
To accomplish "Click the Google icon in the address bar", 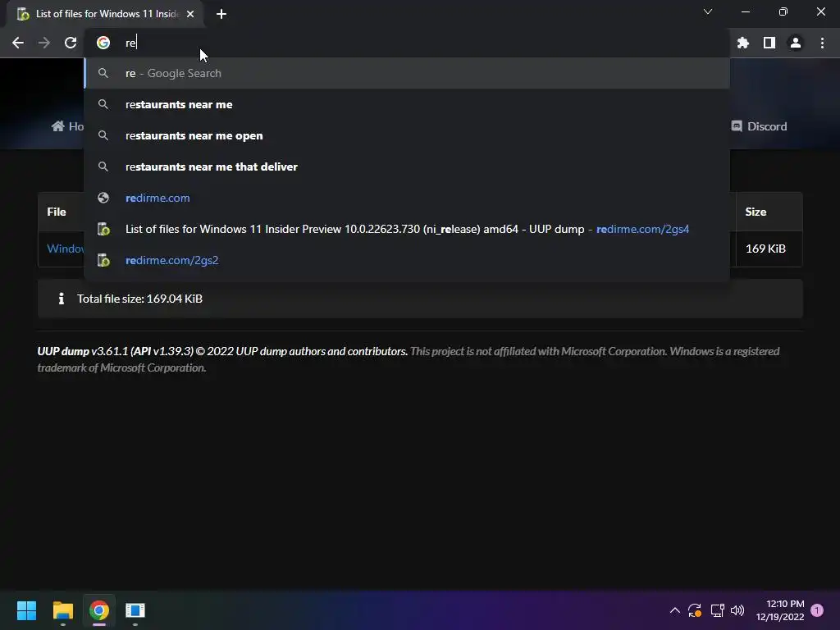I will [103, 43].
